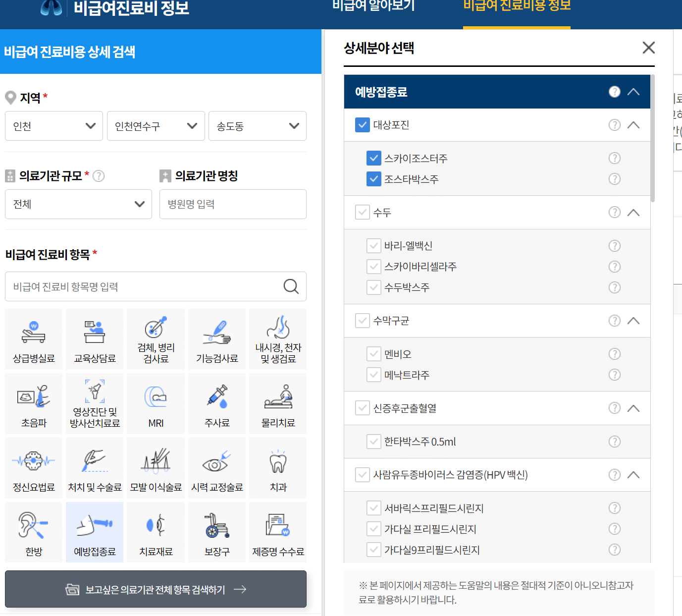Image resolution: width=682 pixels, height=616 pixels.
Task: Disable the 스카이조스터주 checkbox
Action: (x=374, y=158)
